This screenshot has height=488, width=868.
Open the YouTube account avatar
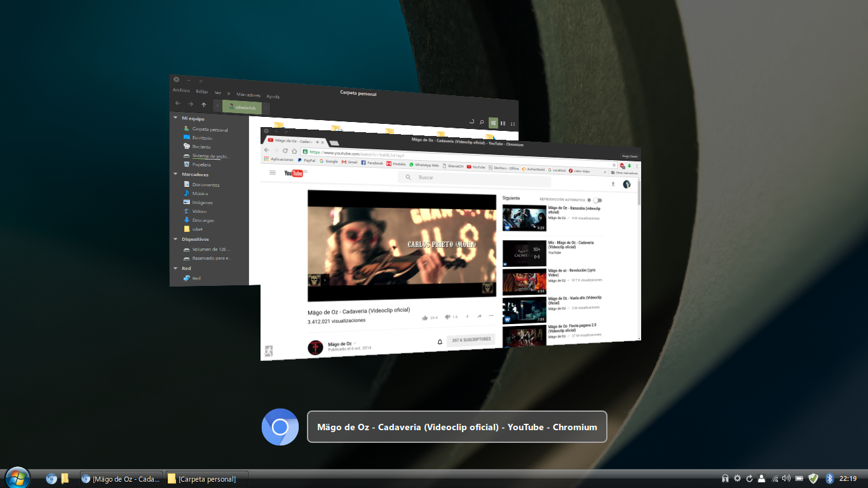[627, 184]
